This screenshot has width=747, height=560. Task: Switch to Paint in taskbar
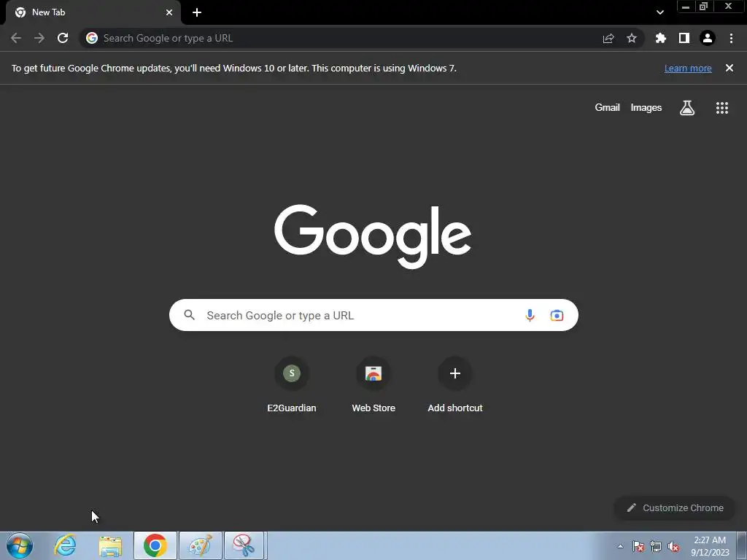pyautogui.click(x=200, y=545)
